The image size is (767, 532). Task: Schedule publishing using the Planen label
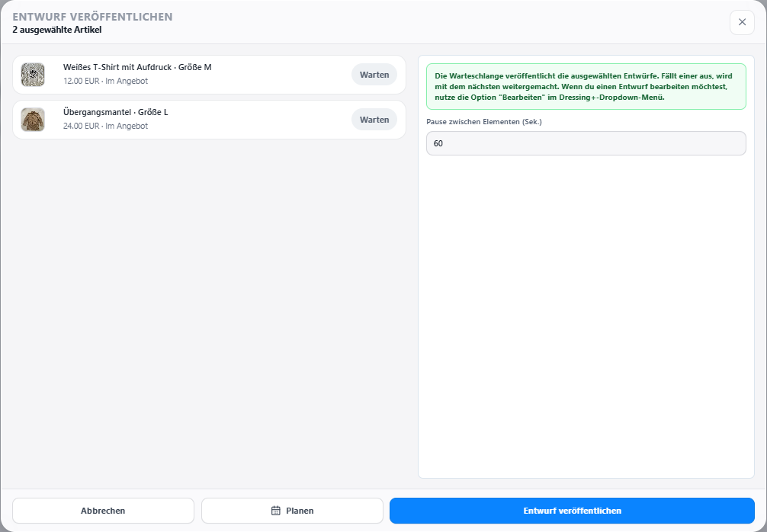coord(300,511)
